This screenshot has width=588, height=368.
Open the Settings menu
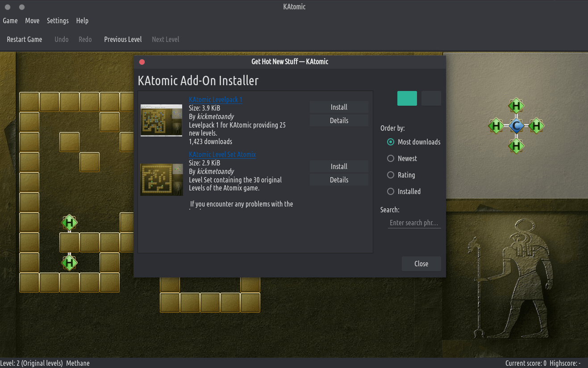58,21
